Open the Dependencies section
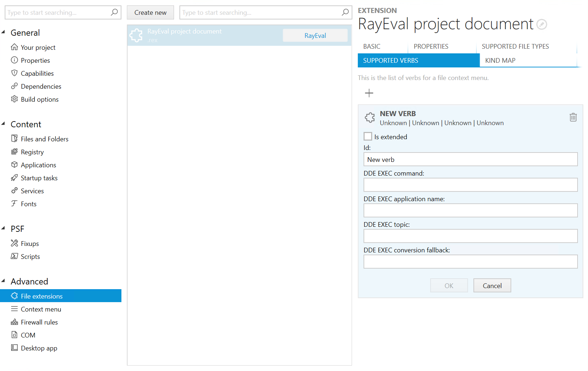Viewport: 588px width, 371px height. (x=41, y=86)
